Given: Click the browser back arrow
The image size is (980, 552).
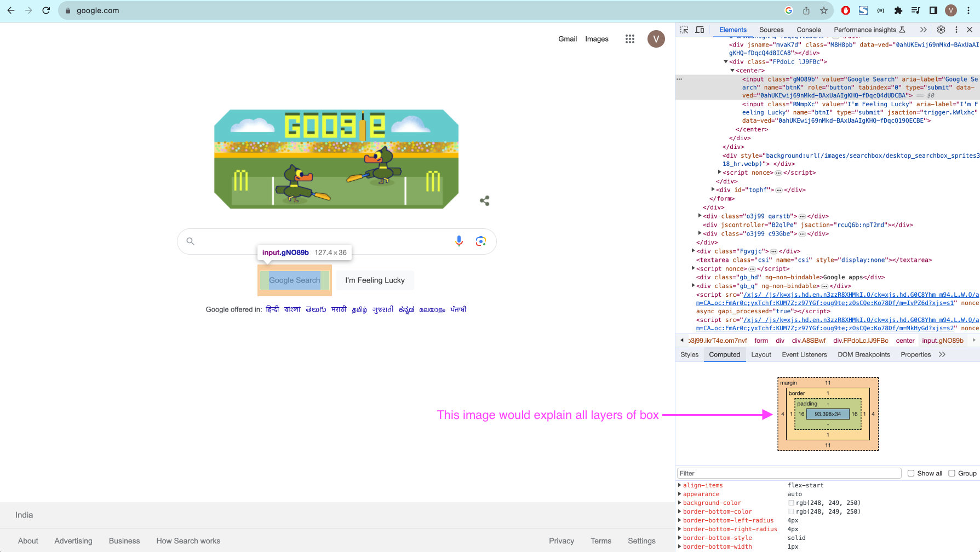Looking at the screenshot, I should (11, 10).
